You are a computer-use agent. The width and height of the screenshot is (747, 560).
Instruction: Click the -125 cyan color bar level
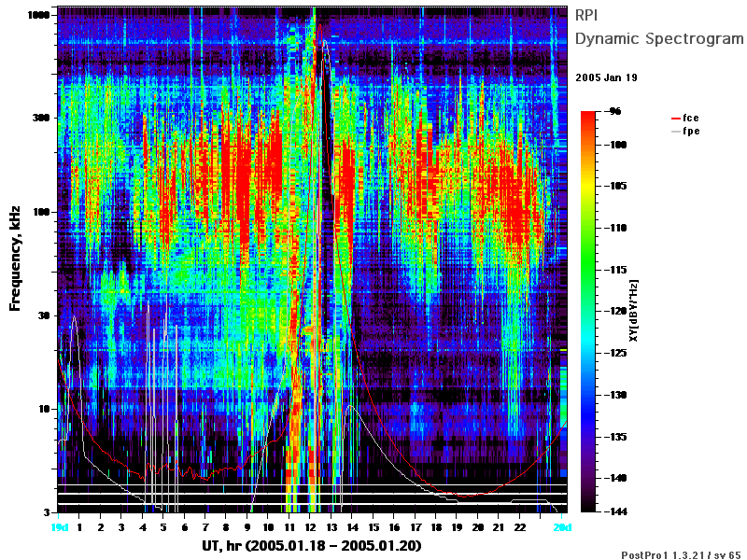[618, 353]
